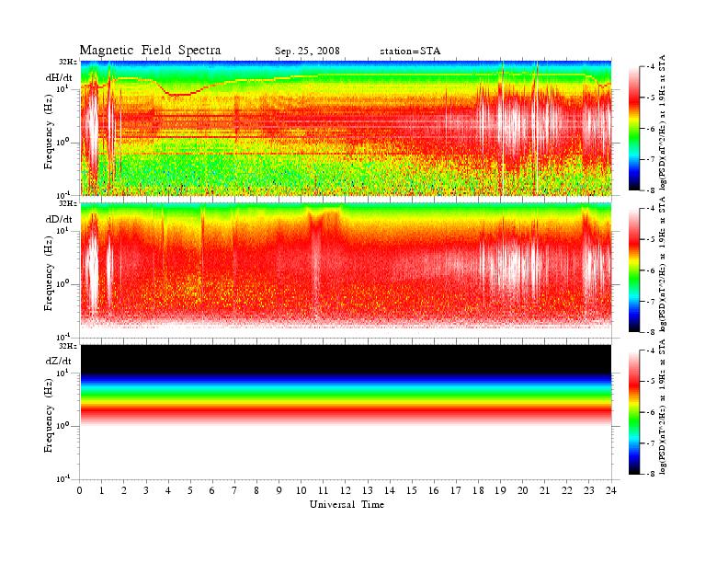
Task: Click the "22" hour tick on Universal Time axis
Action: click(x=567, y=490)
